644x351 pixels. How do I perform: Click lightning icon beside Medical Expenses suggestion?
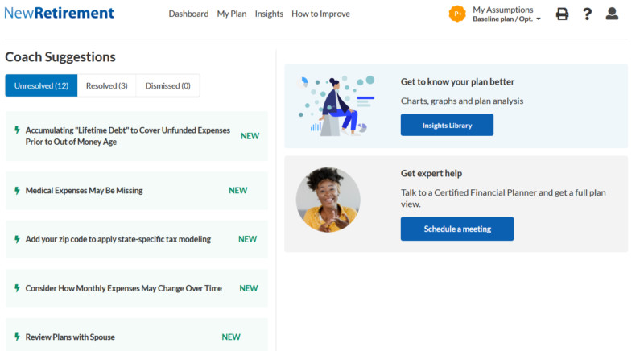pyautogui.click(x=17, y=191)
